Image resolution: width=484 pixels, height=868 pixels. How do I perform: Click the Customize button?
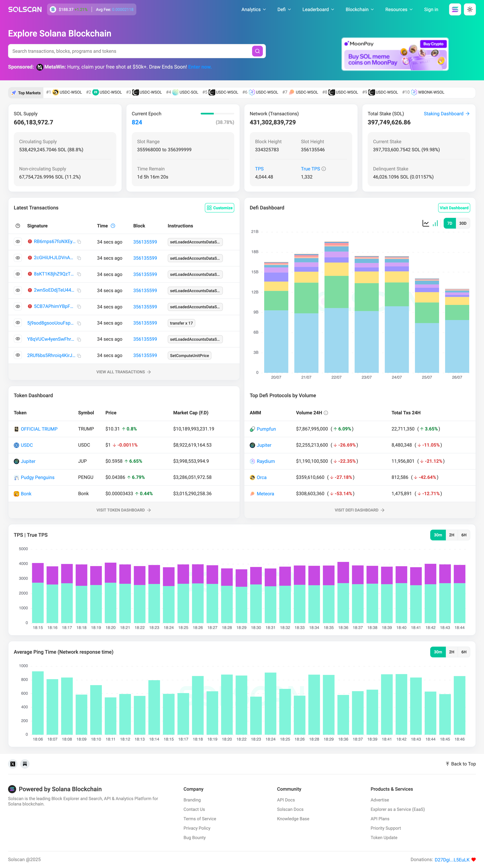[220, 208]
